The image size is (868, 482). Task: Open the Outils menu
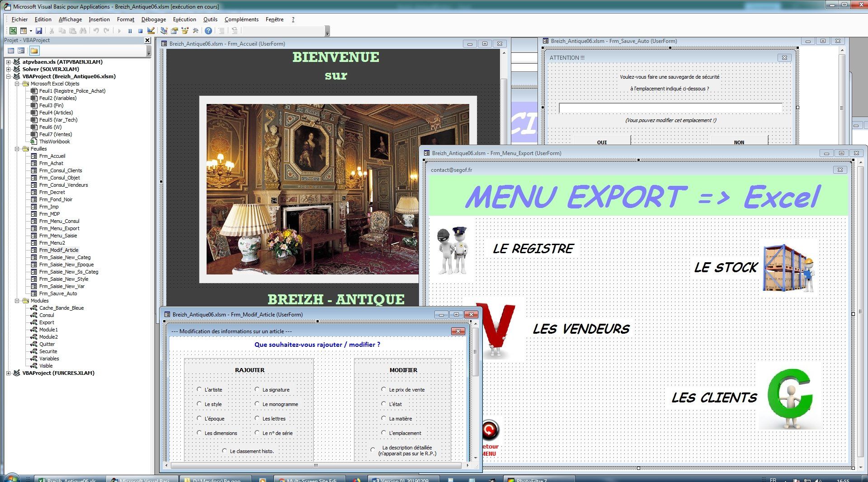[x=210, y=19]
